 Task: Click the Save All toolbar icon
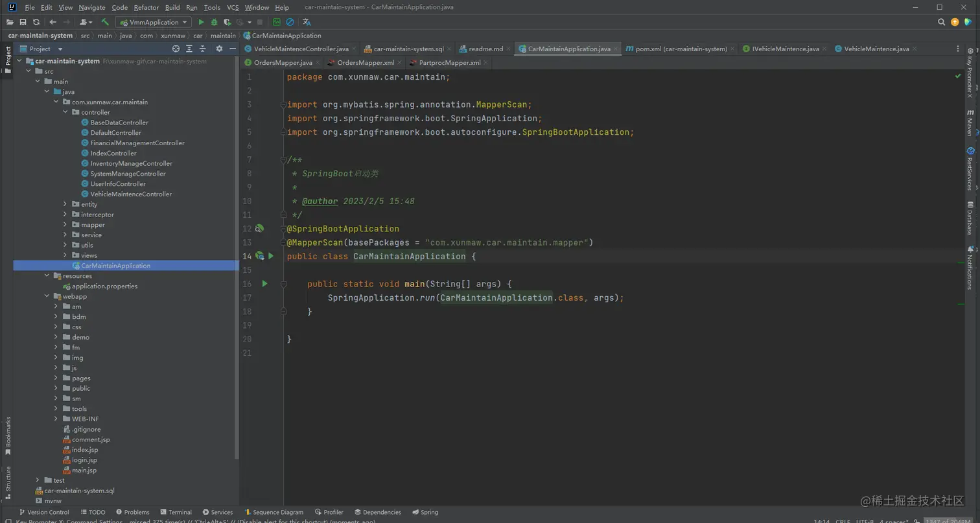point(23,22)
